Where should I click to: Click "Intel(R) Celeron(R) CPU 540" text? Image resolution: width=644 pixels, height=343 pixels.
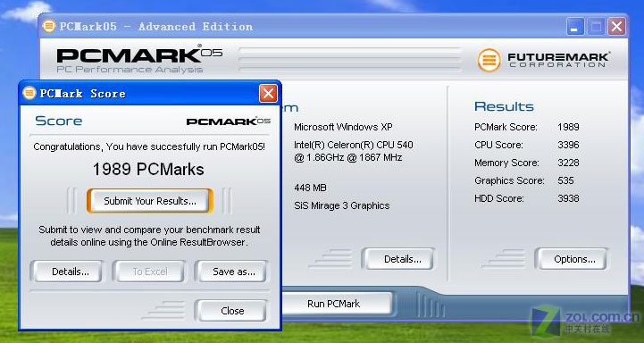[354, 145]
